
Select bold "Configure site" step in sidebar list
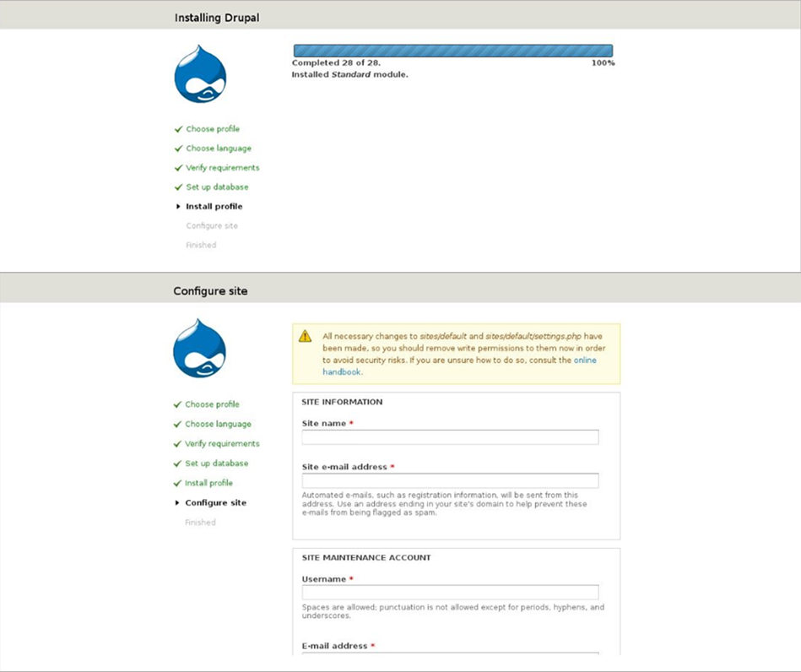[215, 503]
